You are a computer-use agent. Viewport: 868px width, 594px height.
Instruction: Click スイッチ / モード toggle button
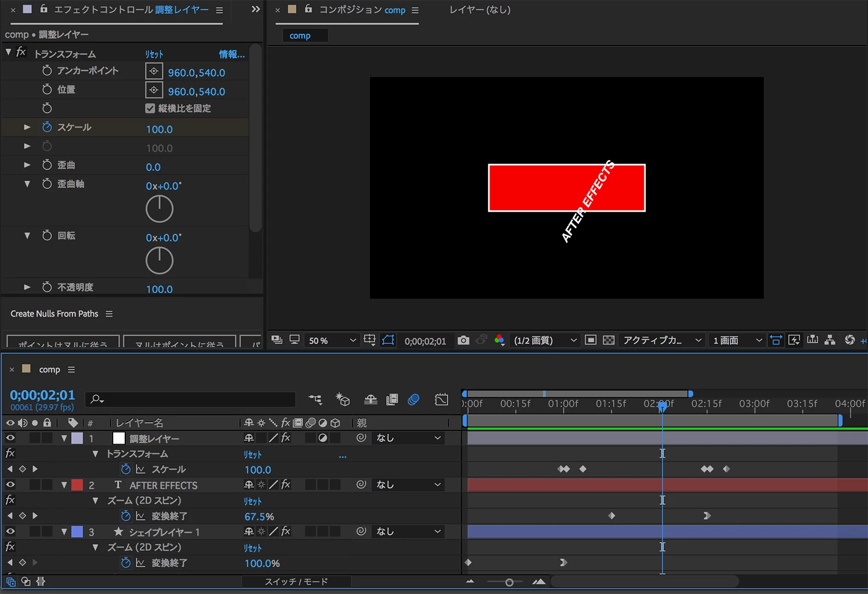(x=296, y=581)
